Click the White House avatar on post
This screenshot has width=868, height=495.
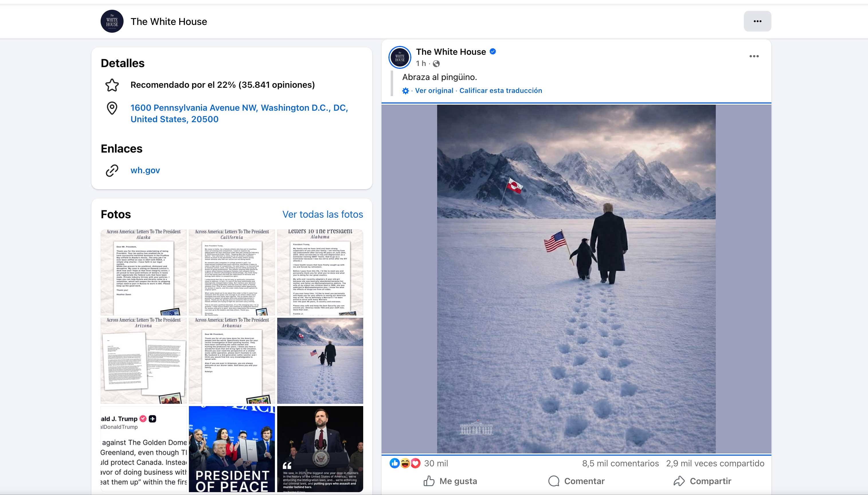tap(400, 57)
